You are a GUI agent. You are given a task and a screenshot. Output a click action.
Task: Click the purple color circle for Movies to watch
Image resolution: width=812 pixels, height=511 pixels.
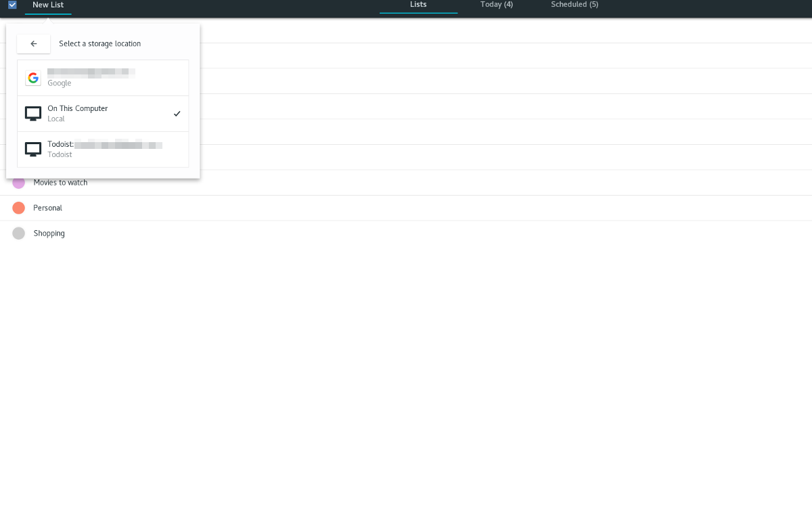pos(19,183)
